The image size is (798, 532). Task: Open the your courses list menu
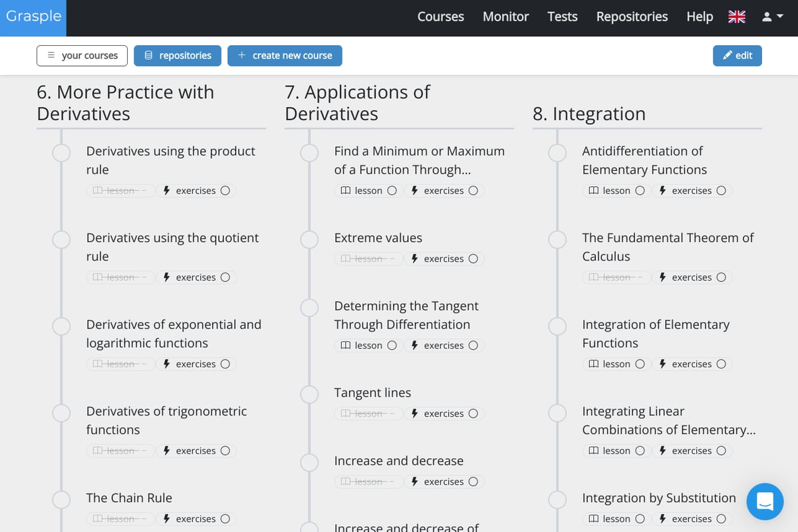[x=82, y=56]
